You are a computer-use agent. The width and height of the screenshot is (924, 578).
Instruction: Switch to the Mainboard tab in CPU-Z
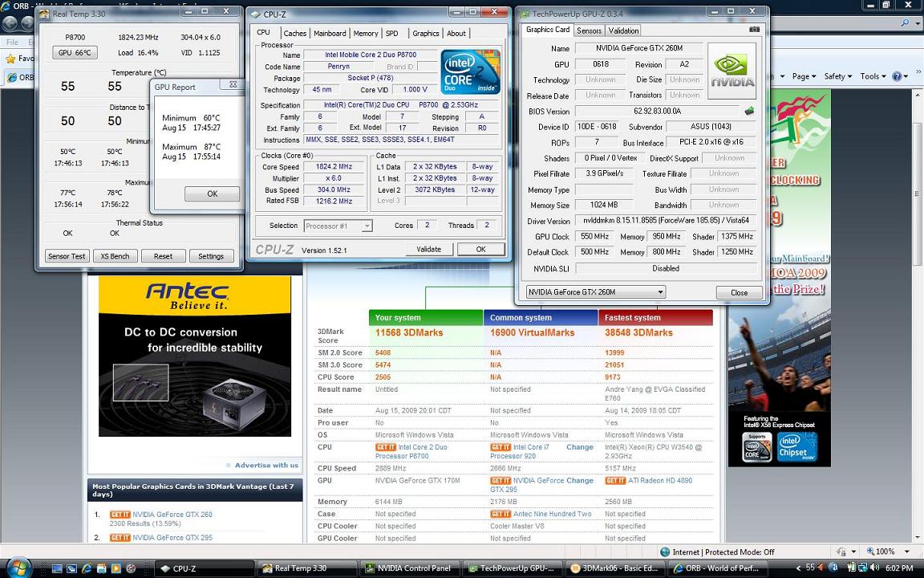pos(330,34)
